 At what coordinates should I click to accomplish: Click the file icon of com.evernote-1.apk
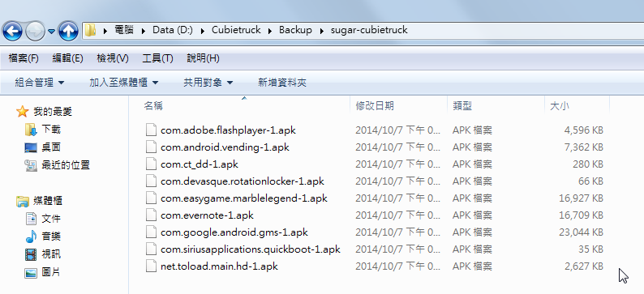151,215
